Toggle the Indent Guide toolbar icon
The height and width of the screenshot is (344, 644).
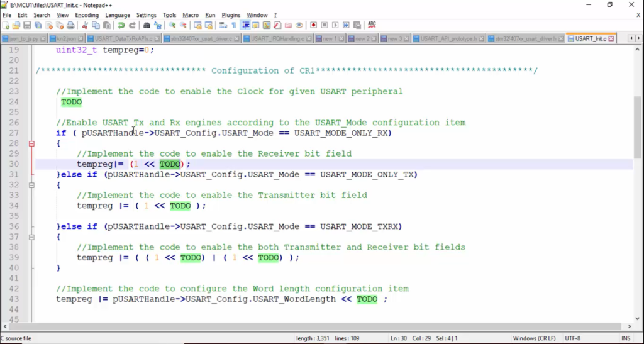[x=245, y=25]
